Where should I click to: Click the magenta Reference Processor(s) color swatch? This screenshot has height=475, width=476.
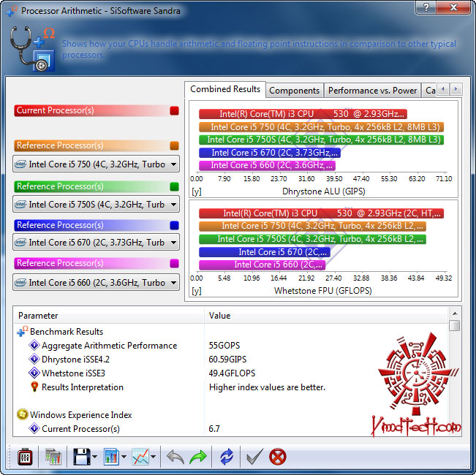point(174,263)
